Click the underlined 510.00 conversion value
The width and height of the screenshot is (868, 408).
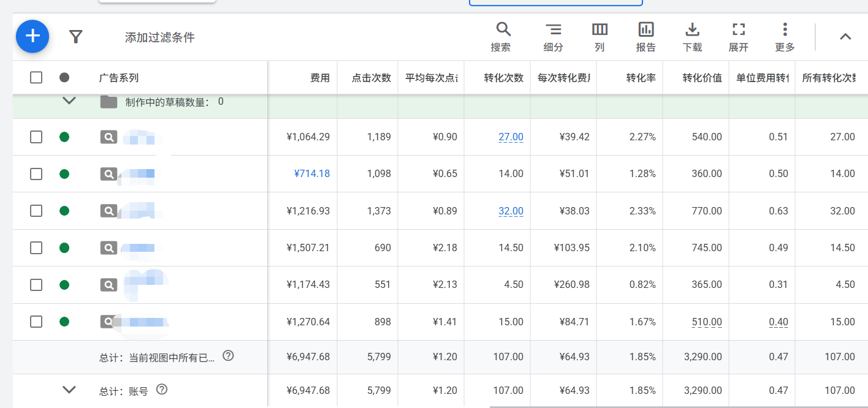pyautogui.click(x=706, y=322)
